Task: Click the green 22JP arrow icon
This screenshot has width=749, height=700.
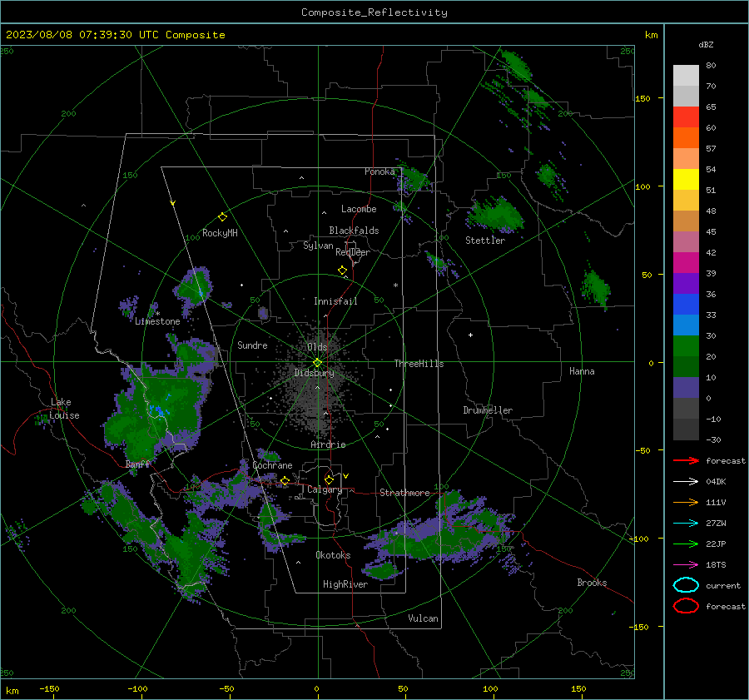Action: click(x=686, y=544)
